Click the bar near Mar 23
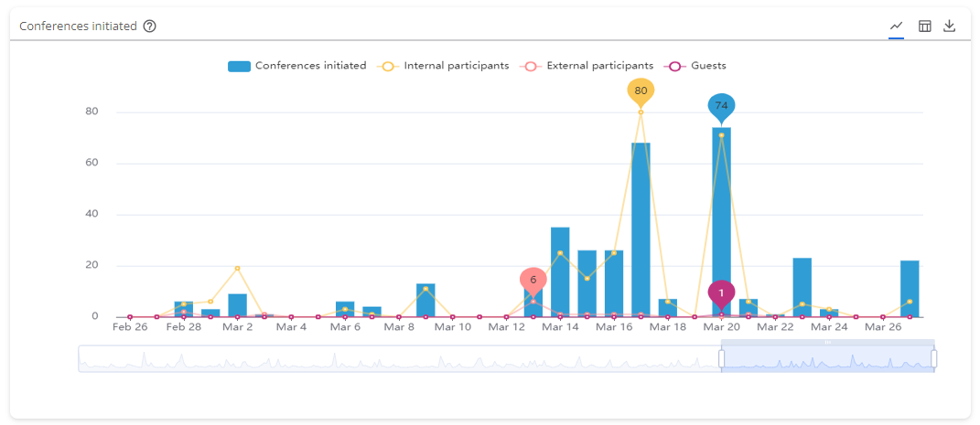Viewport: 980px width, 425px height. click(x=802, y=288)
